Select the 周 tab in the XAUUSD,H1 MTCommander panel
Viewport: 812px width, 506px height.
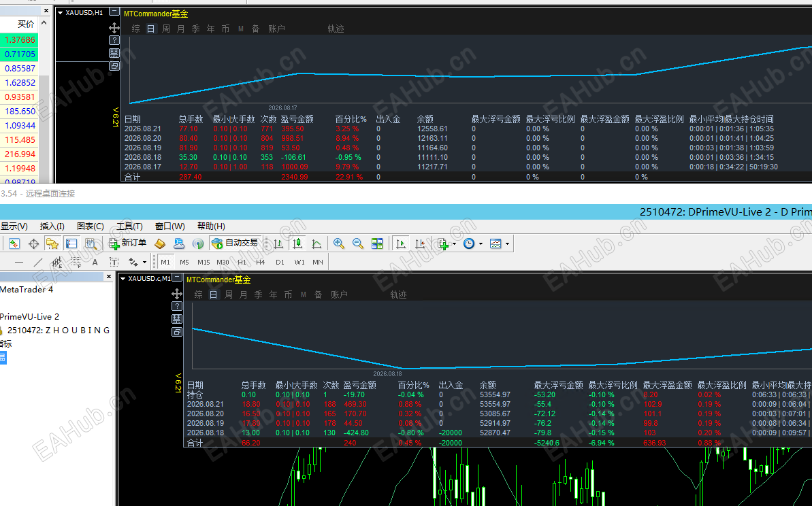click(165, 29)
